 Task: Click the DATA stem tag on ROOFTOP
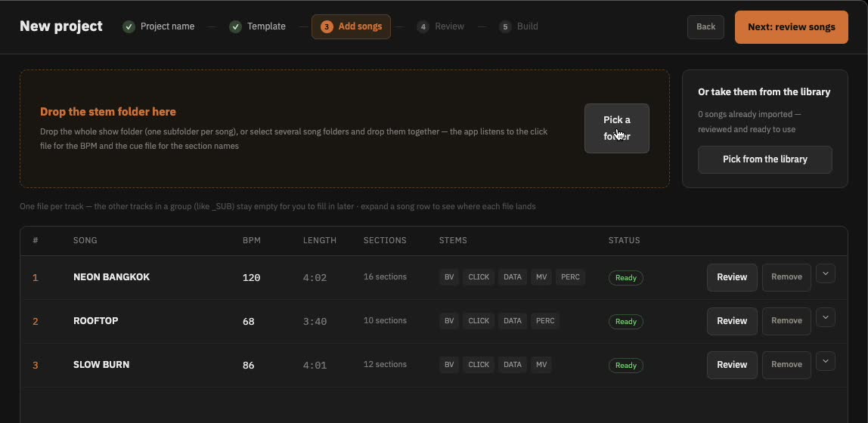[x=513, y=321]
